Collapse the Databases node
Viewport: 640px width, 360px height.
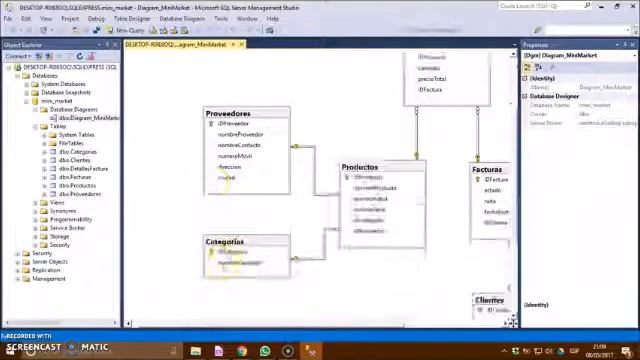18,76
